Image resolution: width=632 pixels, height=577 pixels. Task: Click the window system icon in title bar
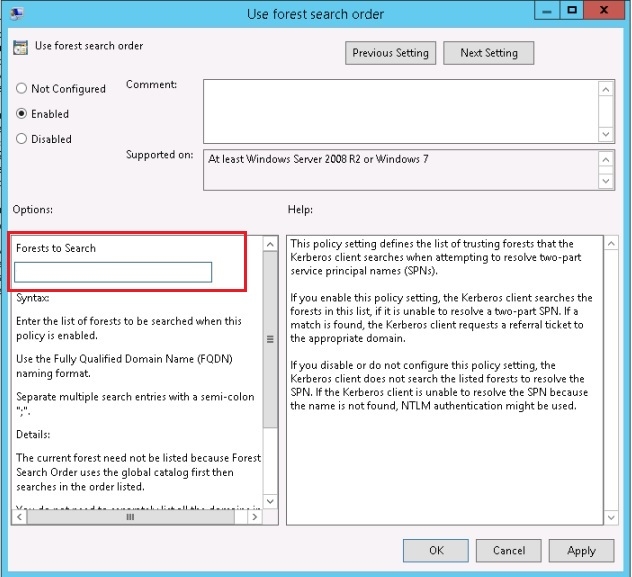pos(16,15)
